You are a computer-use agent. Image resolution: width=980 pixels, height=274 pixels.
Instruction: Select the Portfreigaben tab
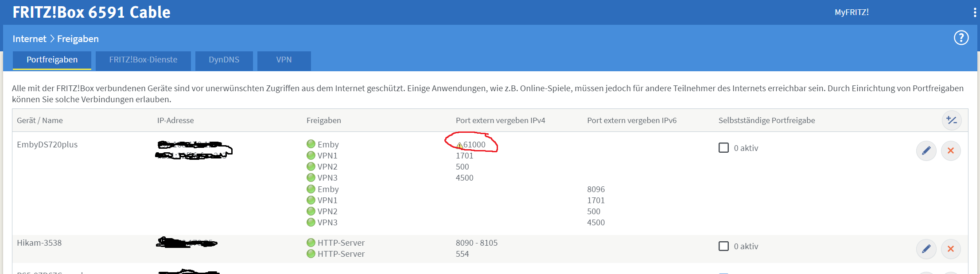52,60
